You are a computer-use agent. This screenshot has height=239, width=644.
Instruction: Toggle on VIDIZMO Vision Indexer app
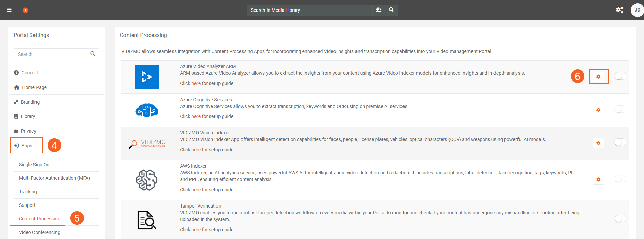pyautogui.click(x=620, y=143)
